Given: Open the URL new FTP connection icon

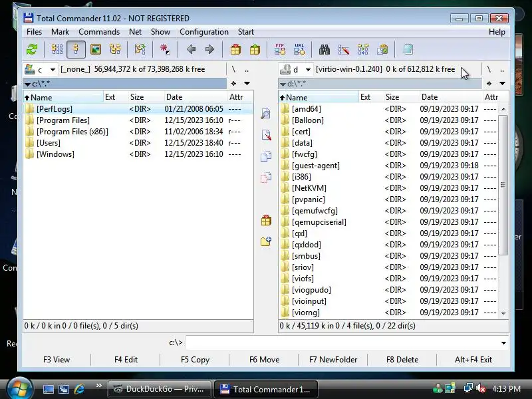Looking at the screenshot, I should coord(299,49).
